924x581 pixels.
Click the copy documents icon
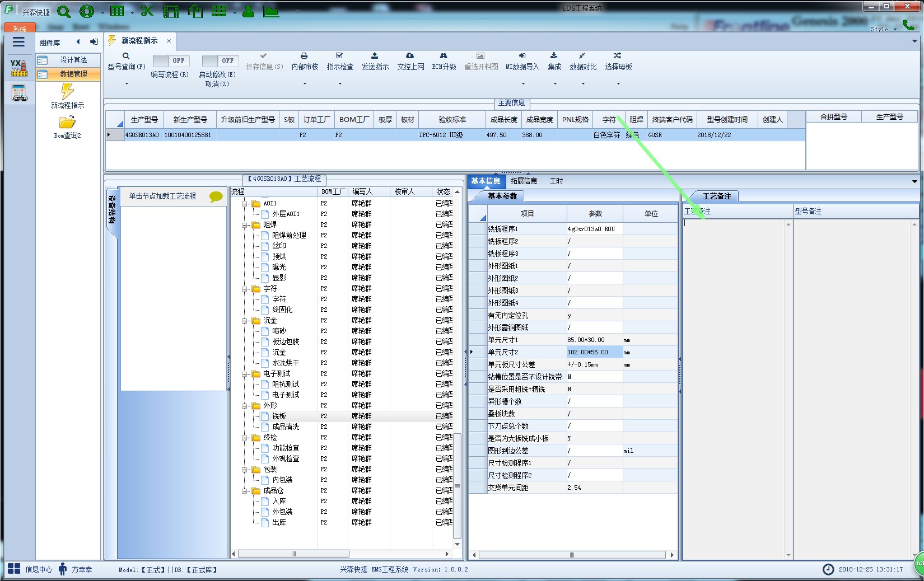click(x=195, y=11)
